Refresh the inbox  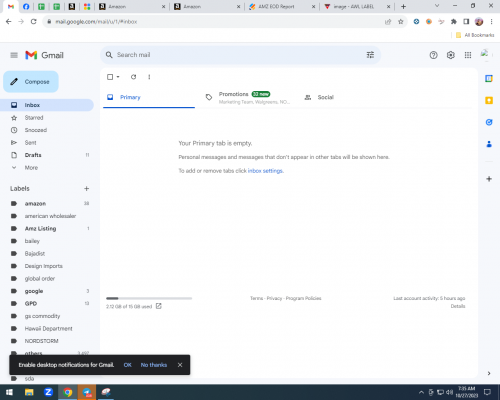[x=133, y=77]
